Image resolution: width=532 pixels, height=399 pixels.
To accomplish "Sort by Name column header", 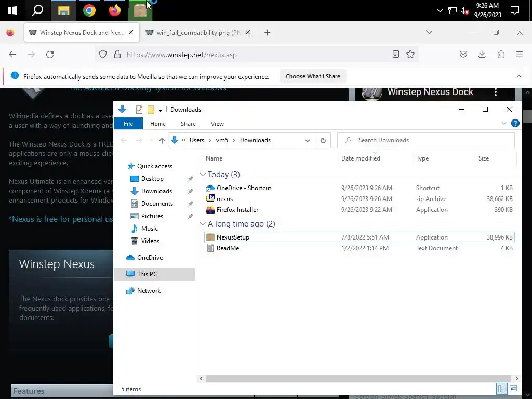I will tap(214, 158).
